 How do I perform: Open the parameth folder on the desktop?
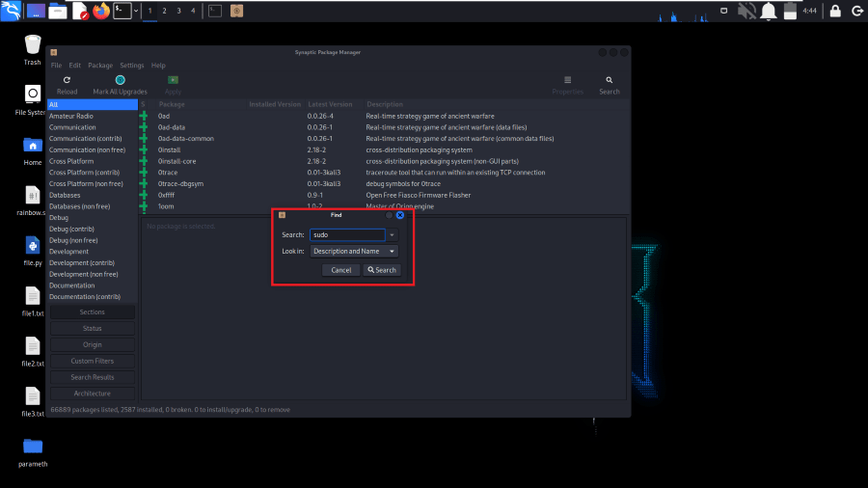tap(33, 452)
